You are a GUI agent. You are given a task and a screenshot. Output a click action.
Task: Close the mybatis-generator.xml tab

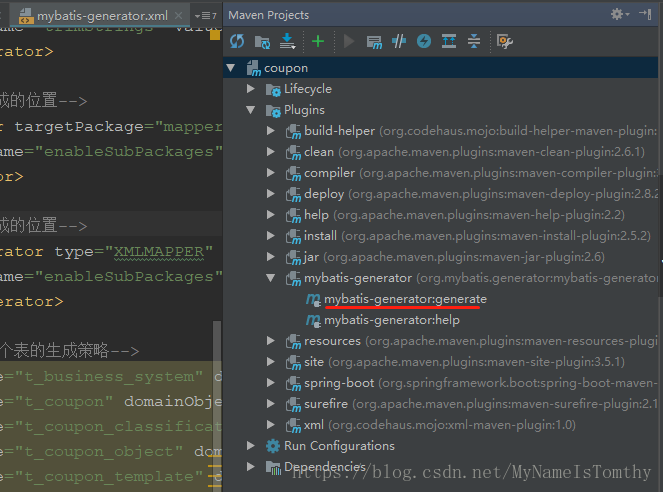(178, 16)
